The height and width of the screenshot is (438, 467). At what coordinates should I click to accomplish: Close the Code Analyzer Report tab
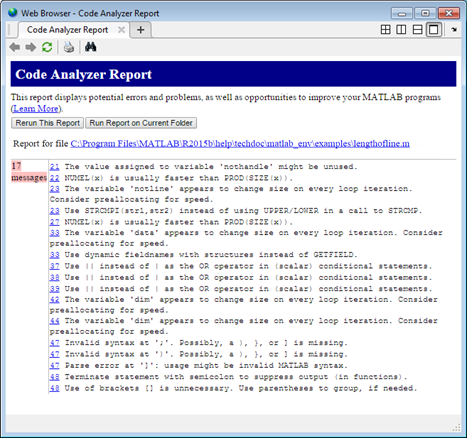122,30
